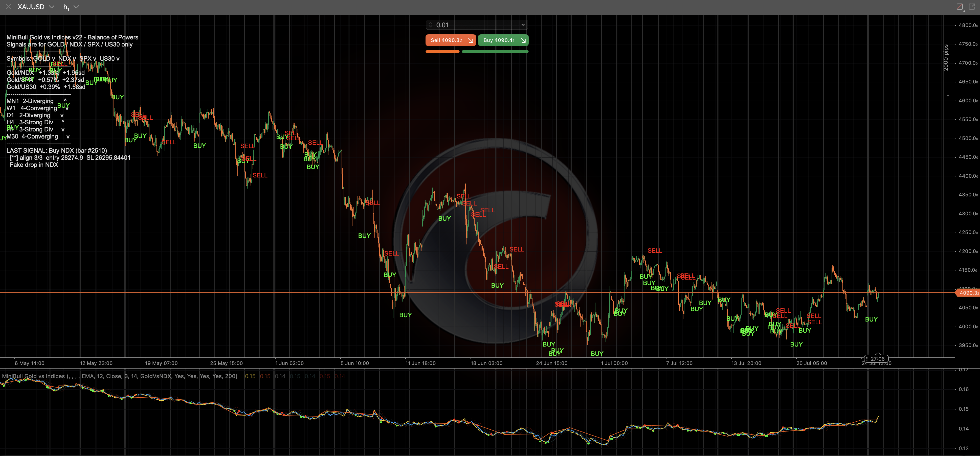Screen dimensions: 980x456
Task: Click the 'MN1 2-Diverging' timeframe row
Action: click(x=36, y=101)
